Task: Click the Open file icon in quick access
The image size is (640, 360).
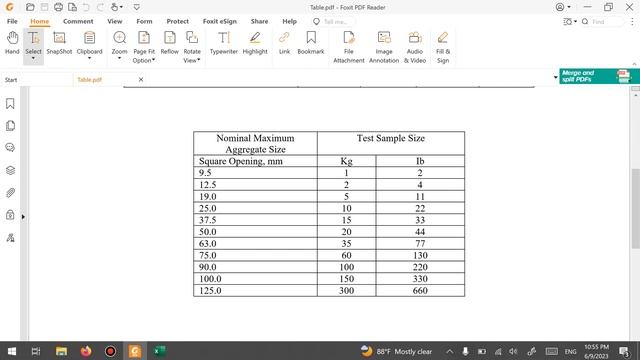Action: pos(30,7)
